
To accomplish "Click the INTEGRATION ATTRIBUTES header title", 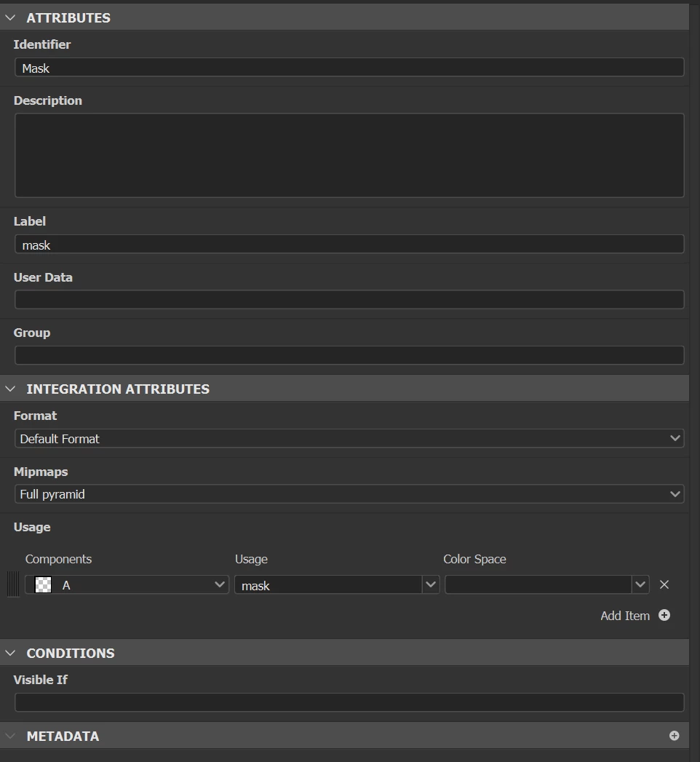I will click(x=118, y=389).
